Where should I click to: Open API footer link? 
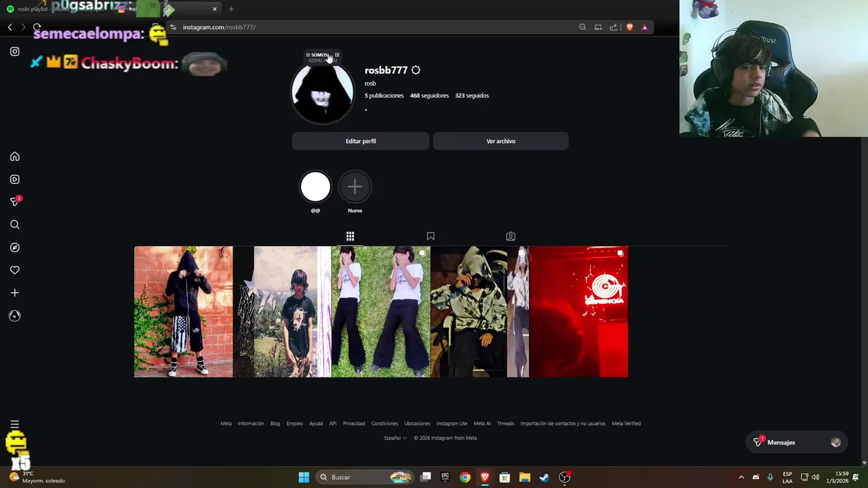coord(333,424)
